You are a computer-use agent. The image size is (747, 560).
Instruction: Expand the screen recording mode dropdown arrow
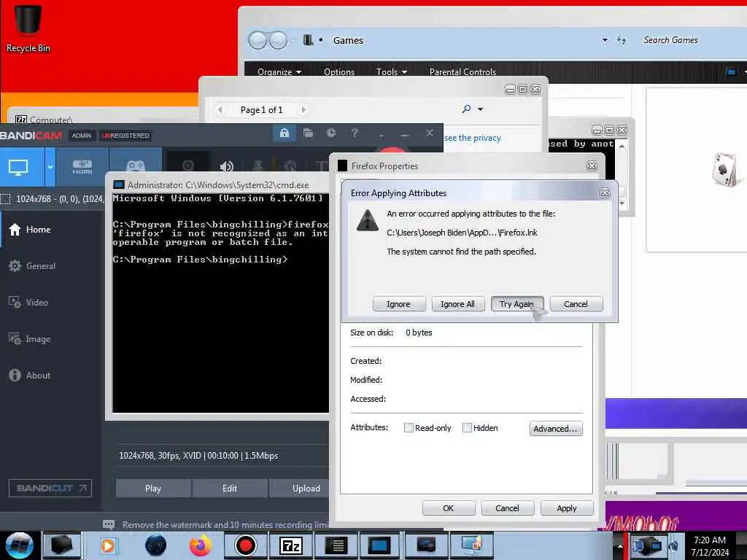(x=50, y=167)
